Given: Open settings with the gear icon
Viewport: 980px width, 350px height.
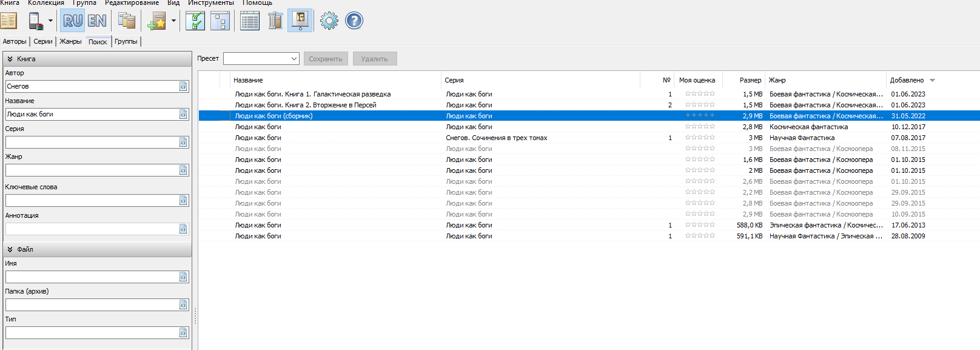Looking at the screenshot, I should click(x=329, y=21).
